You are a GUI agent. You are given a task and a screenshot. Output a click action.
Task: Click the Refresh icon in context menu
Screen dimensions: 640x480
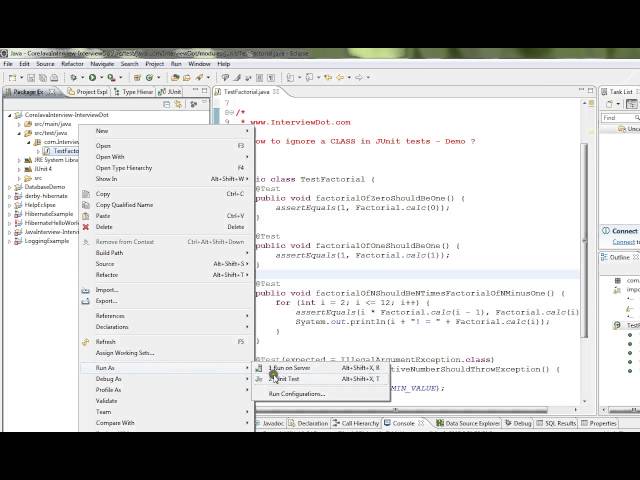coord(85,342)
